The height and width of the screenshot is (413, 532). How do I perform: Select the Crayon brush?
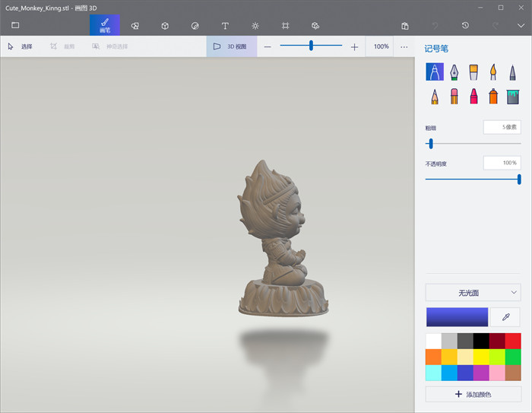473,97
